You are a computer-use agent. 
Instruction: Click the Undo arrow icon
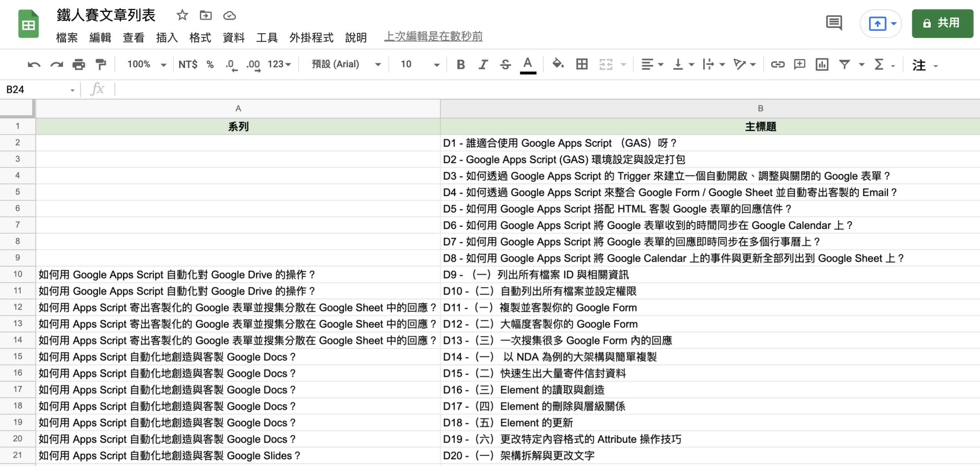[x=34, y=64]
